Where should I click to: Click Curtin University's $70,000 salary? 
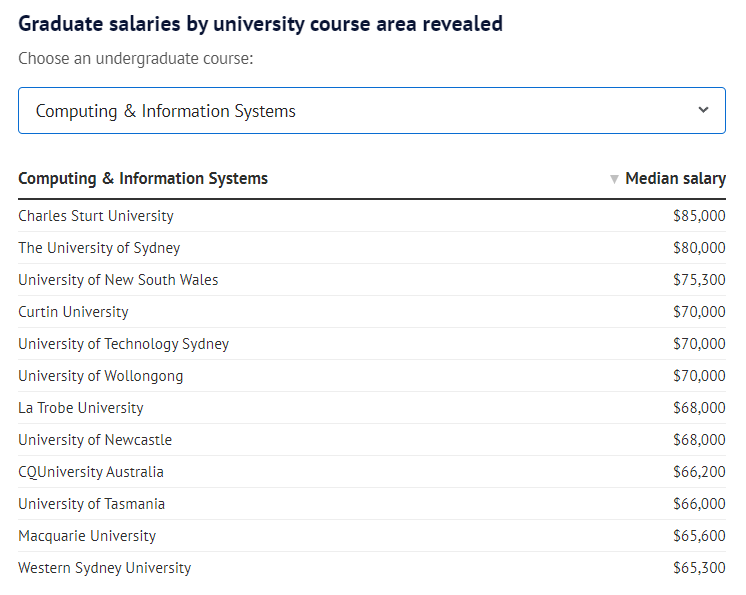pos(699,312)
